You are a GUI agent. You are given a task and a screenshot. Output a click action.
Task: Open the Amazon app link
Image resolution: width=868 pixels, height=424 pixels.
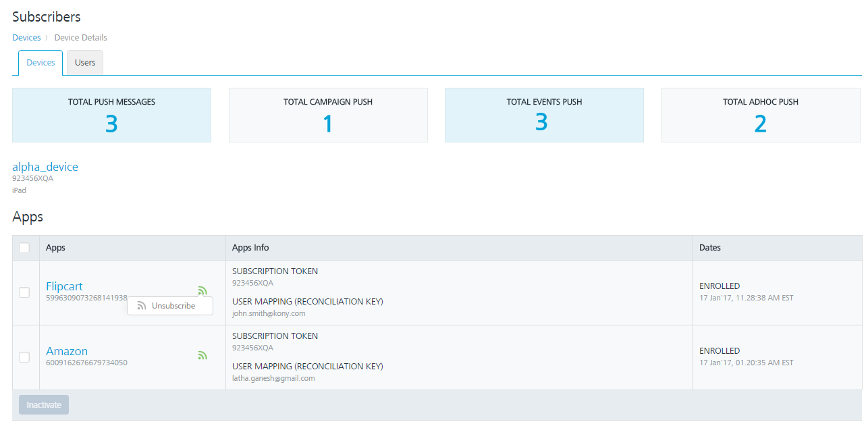(x=67, y=351)
